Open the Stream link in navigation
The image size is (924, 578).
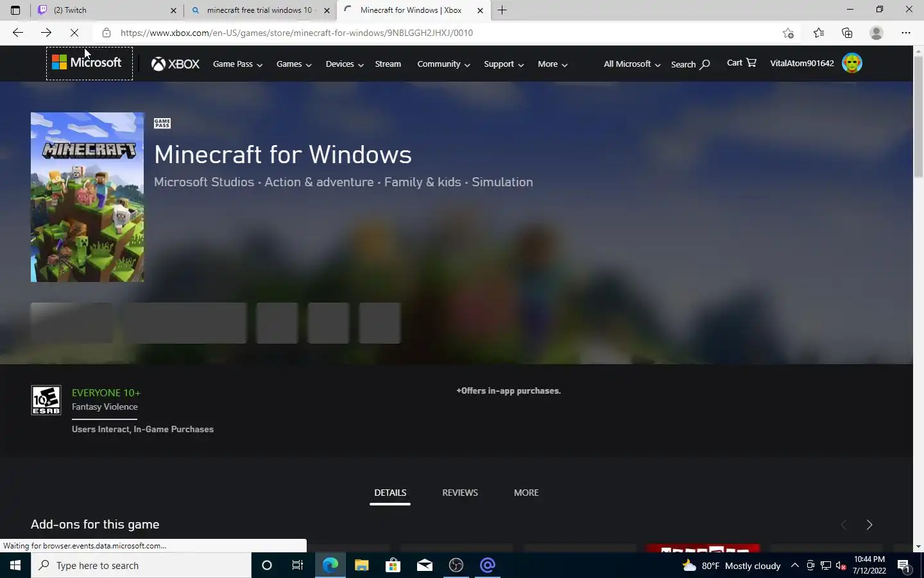[388, 64]
